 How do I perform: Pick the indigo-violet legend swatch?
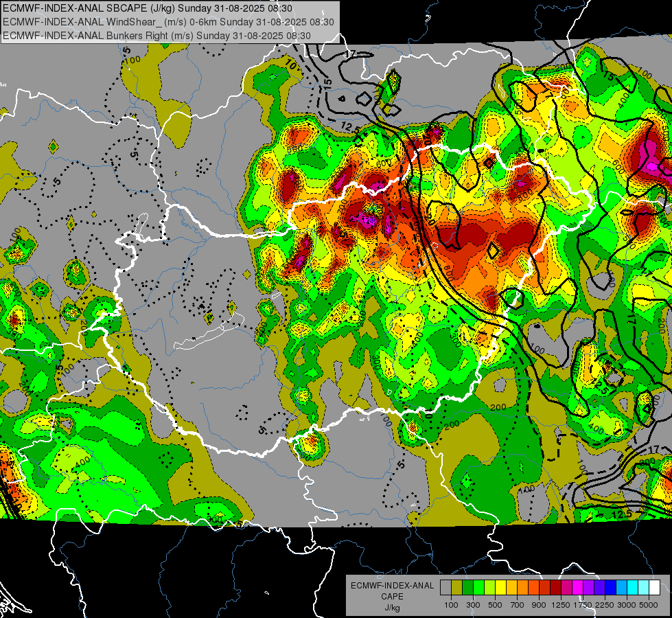pyautogui.click(x=599, y=588)
